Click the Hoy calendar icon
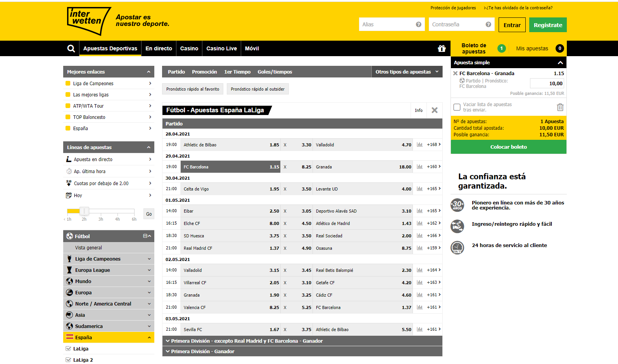The height and width of the screenshot is (364, 618). pos(69,195)
